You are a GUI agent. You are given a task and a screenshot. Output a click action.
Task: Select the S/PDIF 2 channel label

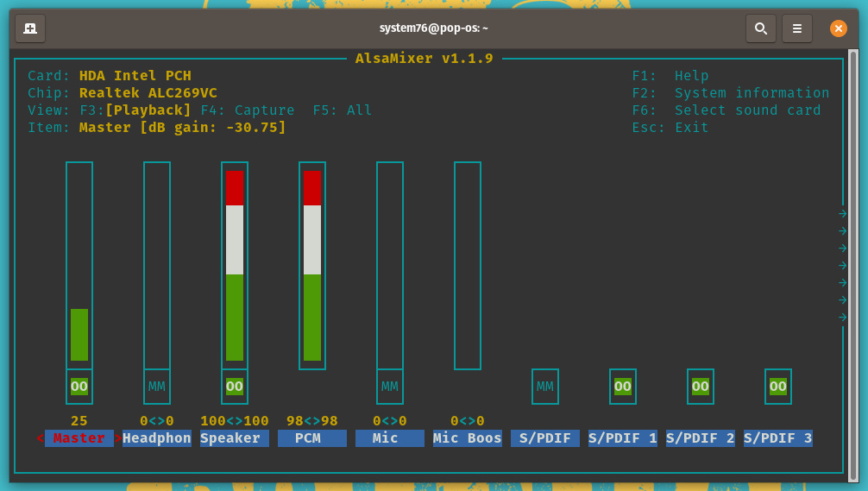pos(701,437)
